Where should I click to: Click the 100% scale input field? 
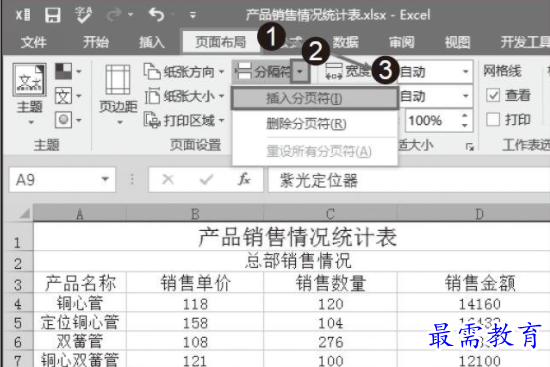[x=431, y=120]
